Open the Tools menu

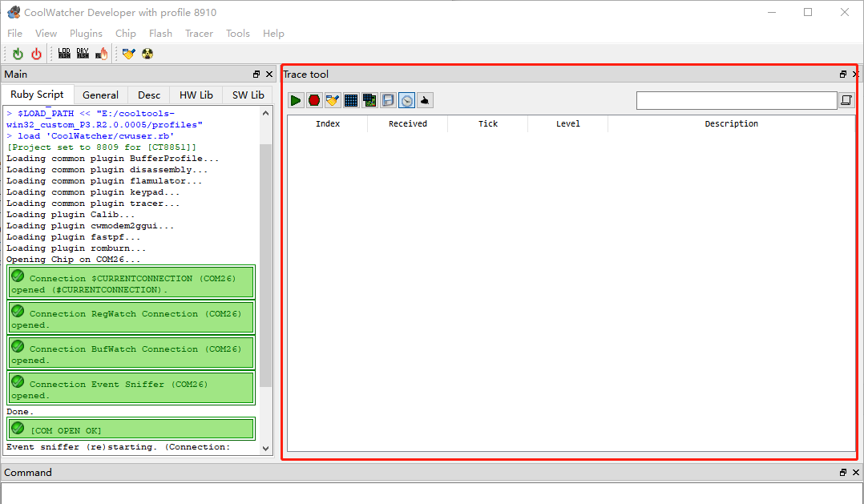(238, 34)
